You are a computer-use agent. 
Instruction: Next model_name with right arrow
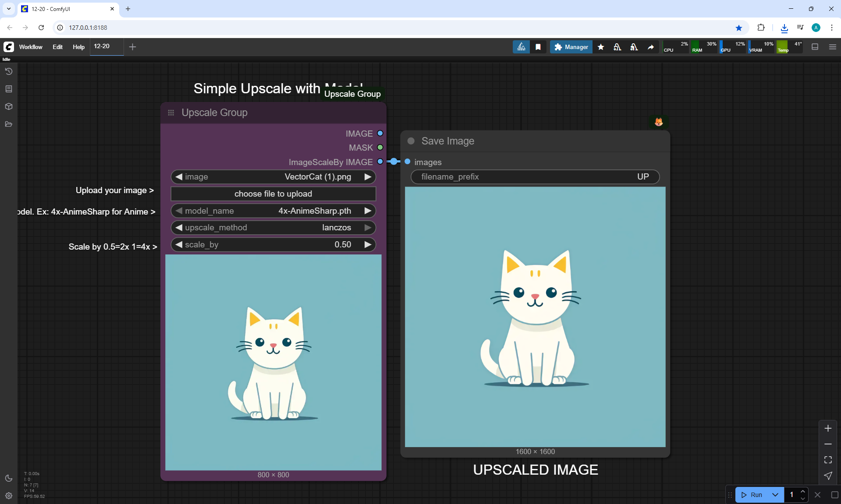click(x=368, y=211)
